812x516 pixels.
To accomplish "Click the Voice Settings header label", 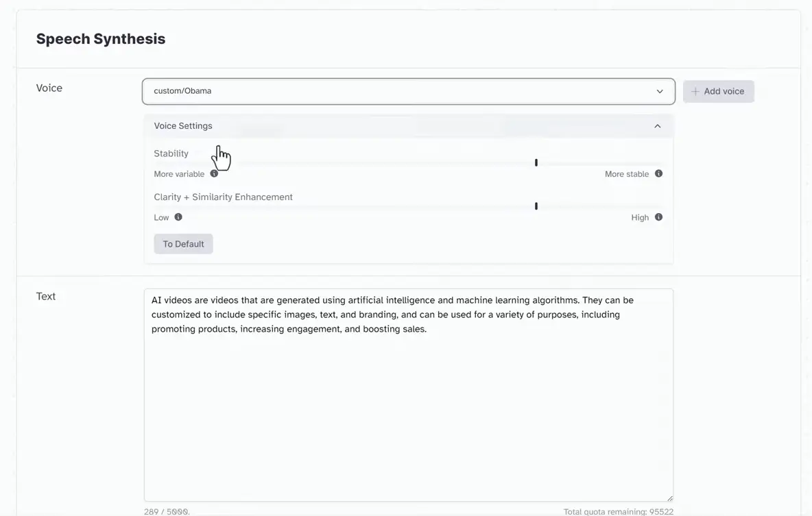I will pos(183,126).
